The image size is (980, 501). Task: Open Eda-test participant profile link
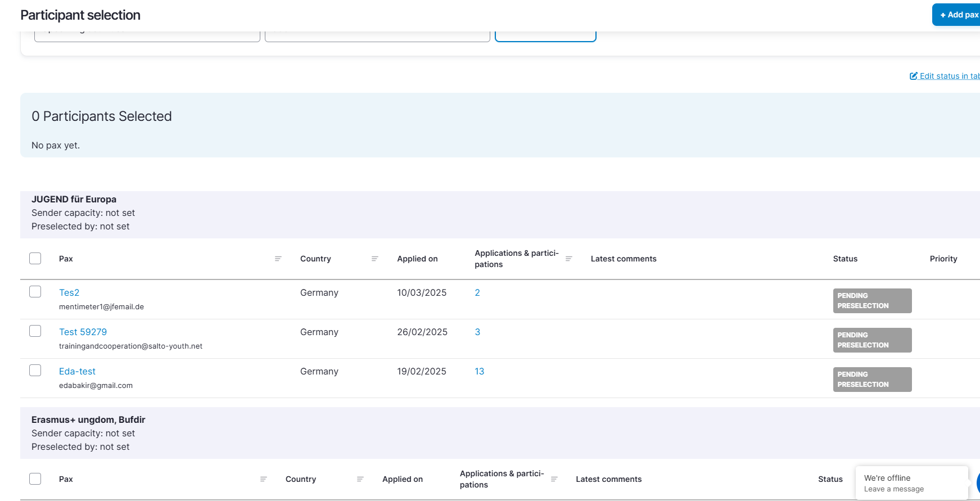coord(77,371)
